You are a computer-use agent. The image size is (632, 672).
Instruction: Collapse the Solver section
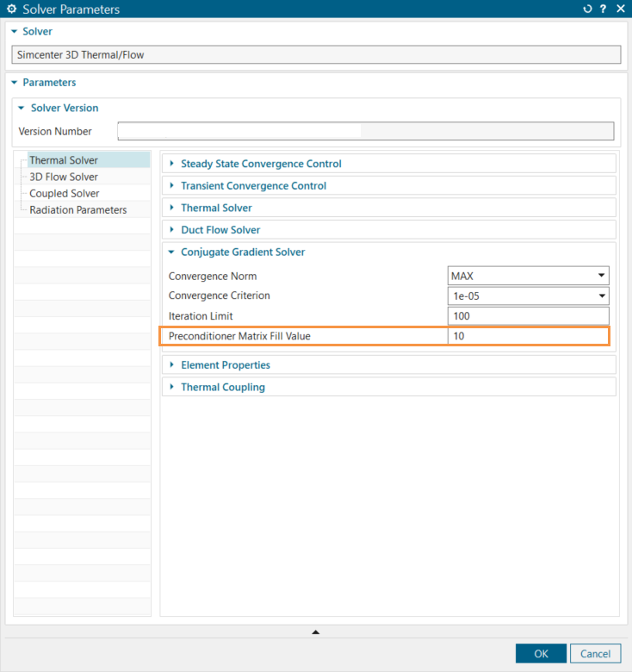coord(14,31)
